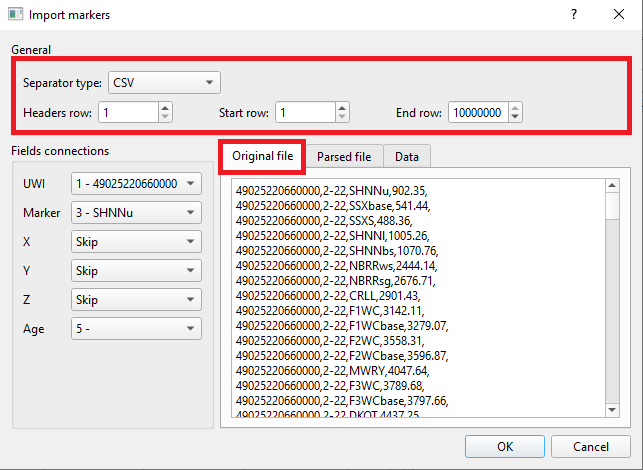Switch to the Data tab
This screenshot has width=643, height=470.
click(406, 157)
